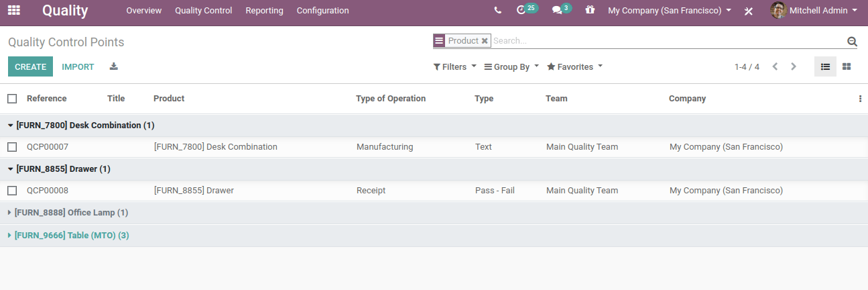Open the Overview menu
Viewport: 868px width, 290px height.
pyautogui.click(x=144, y=11)
